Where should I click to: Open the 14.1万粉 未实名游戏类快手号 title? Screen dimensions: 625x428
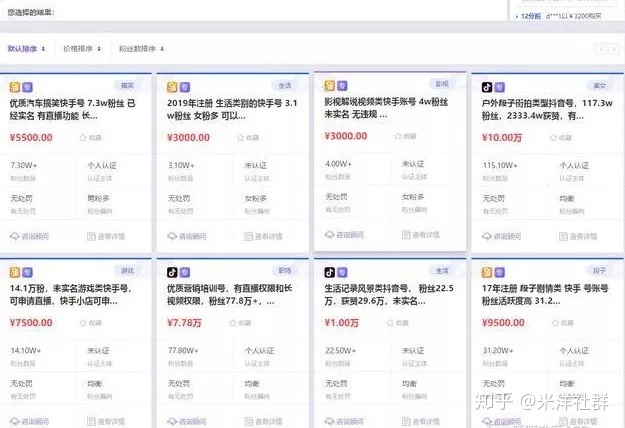71,294
